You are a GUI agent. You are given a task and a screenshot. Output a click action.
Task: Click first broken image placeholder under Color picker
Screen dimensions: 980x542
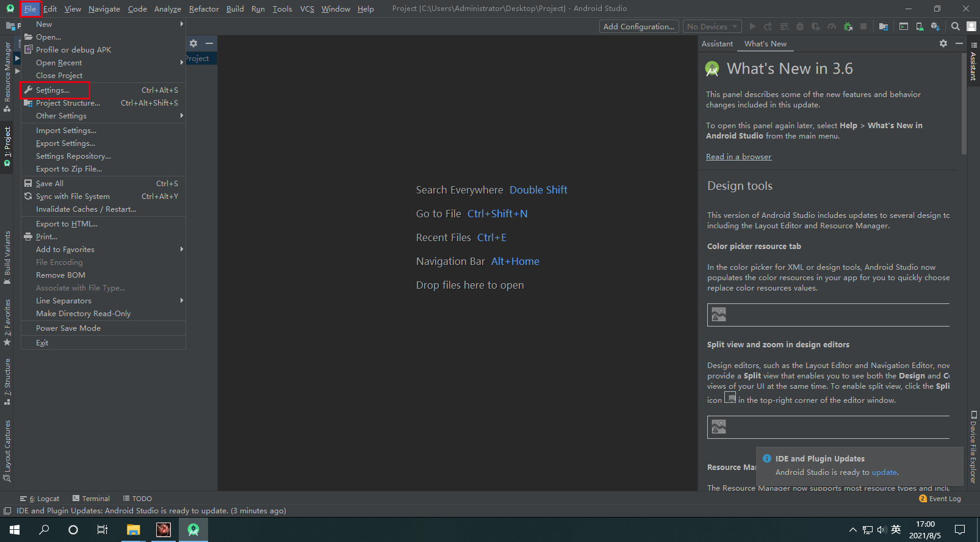point(719,314)
